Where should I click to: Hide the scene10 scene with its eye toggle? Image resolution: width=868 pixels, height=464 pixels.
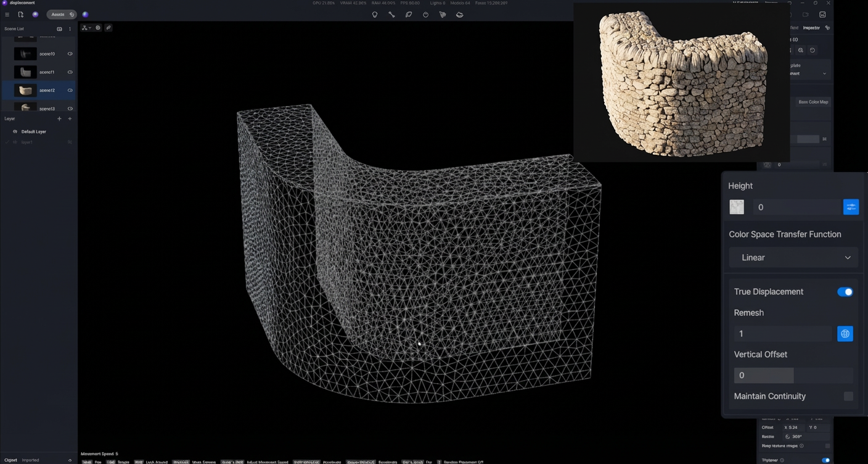pos(70,54)
